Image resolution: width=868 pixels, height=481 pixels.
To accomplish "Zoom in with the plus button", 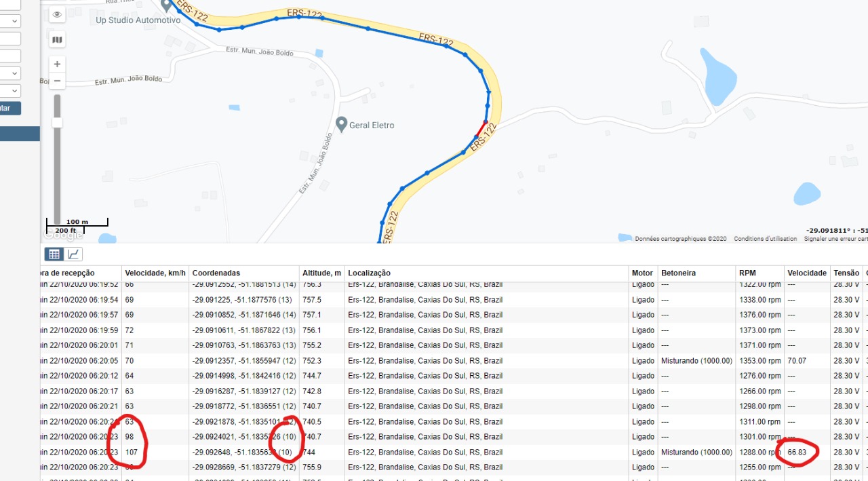I will click(57, 64).
